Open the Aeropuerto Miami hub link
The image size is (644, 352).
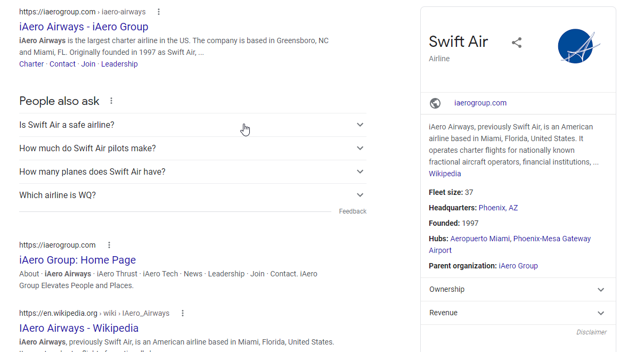pyautogui.click(x=480, y=239)
